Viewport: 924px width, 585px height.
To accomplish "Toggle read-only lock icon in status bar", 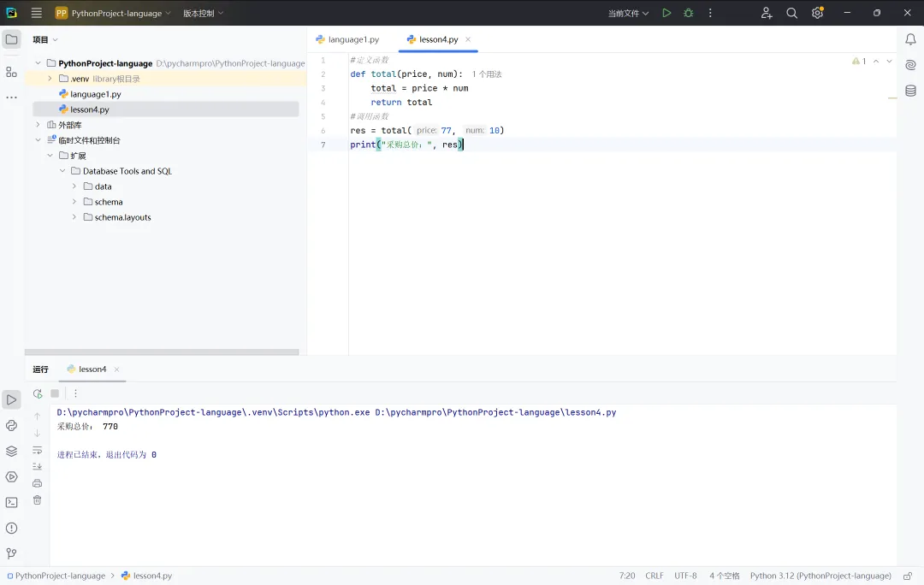I will (908, 576).
